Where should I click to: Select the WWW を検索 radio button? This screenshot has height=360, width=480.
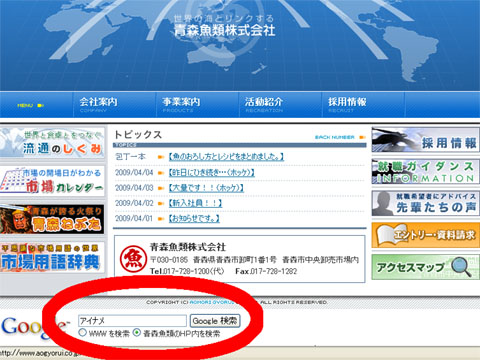pos(83,332)
